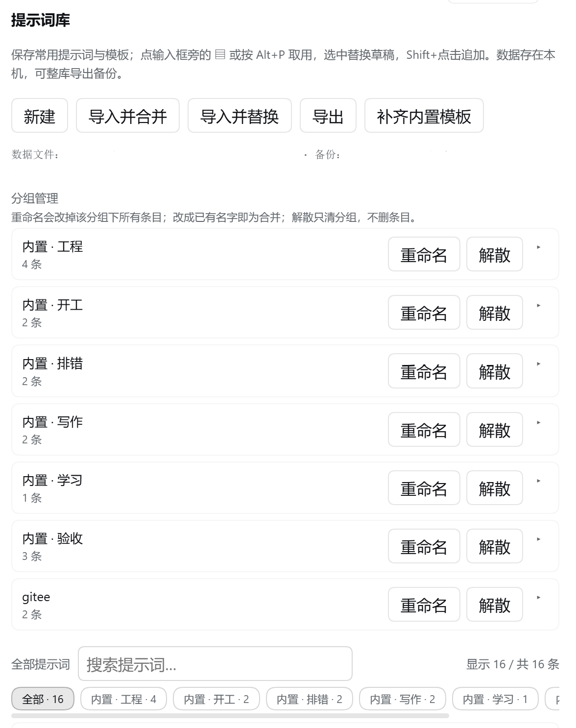Rename the gitee group
The image size is (576, 728).
click(424, 605)
